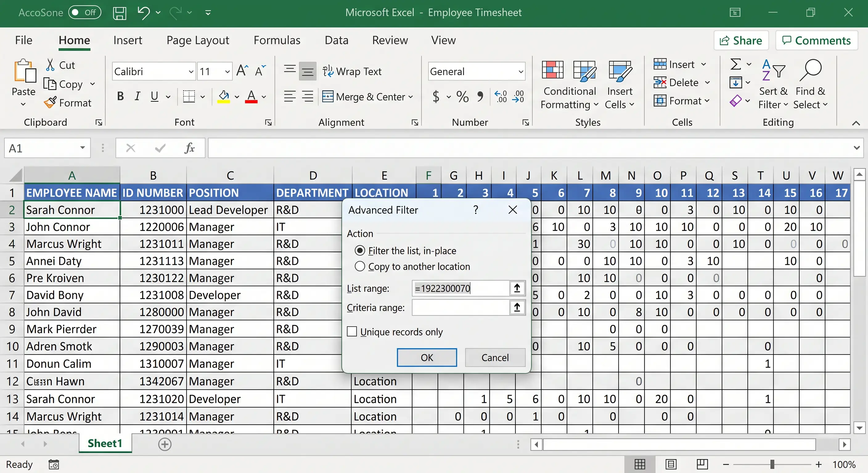Click Cancel in Advanced Filter dialog

tap(495, 357)
